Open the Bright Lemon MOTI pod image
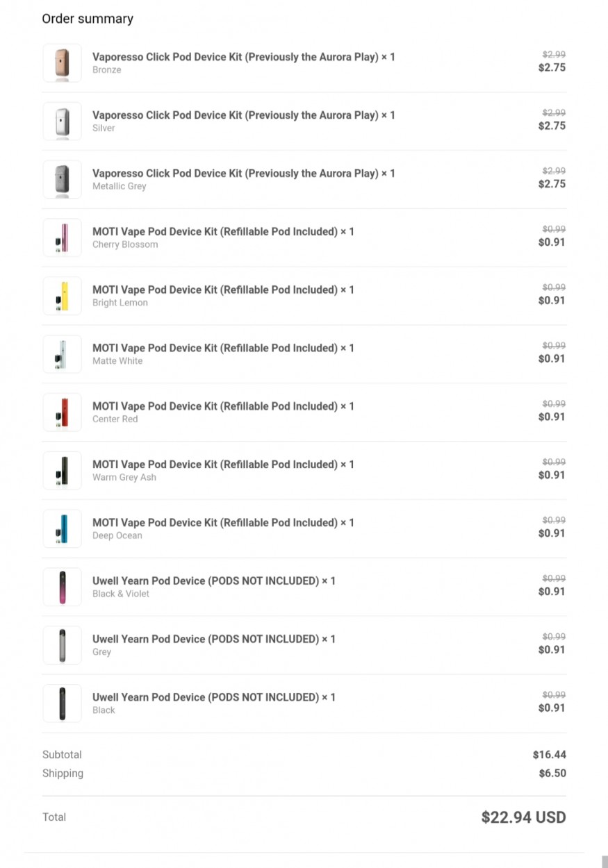Image resolution: width=608 pixels, height=868 pixels. tap(62, 297)
